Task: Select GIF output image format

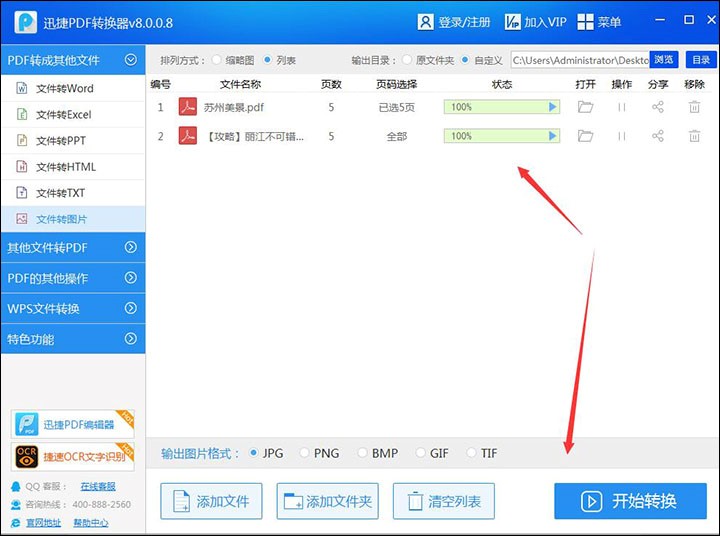Action: [420, 453]
